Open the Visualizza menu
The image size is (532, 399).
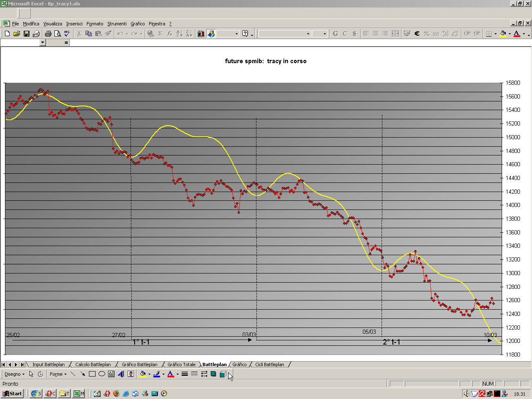52,24
